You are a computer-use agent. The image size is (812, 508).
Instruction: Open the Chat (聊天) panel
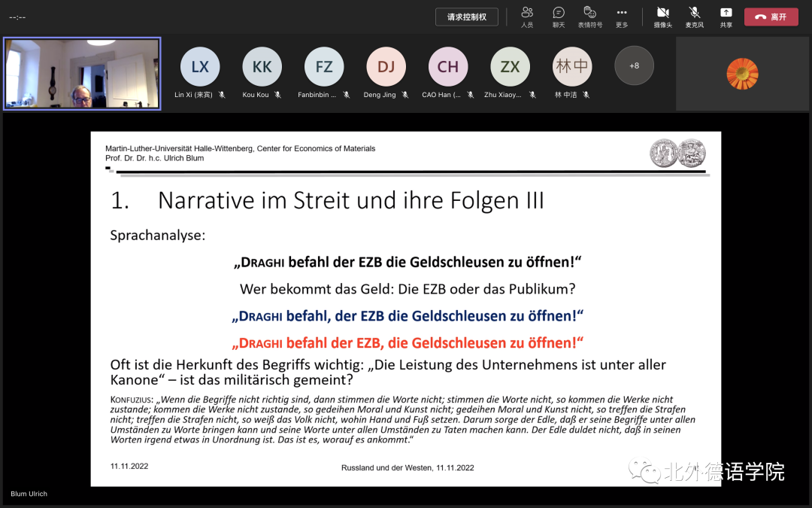pos(559,17)
